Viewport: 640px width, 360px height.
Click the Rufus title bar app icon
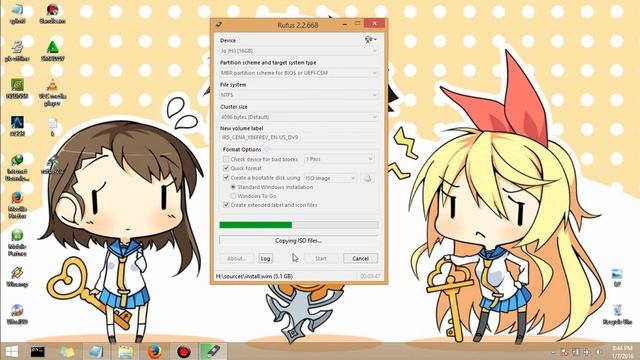coord(219,25)
